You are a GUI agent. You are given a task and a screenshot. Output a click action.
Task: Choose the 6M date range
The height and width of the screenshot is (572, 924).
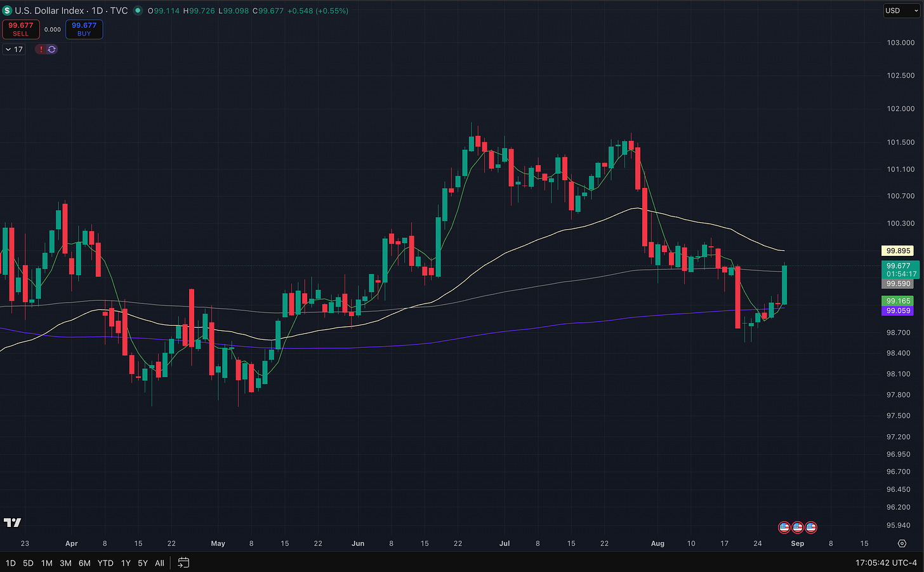click(84, 563)
